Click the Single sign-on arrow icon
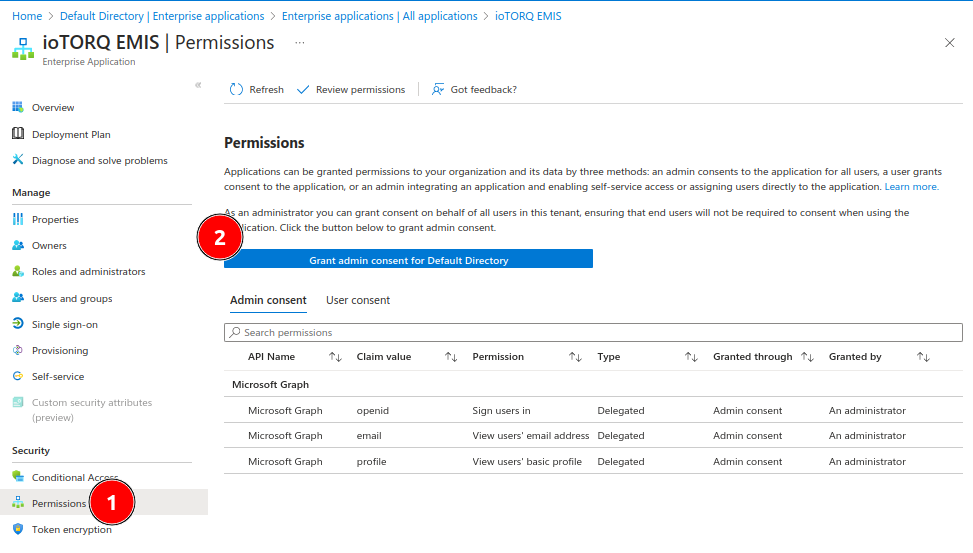Screen dimensions: 973x553 18,324
